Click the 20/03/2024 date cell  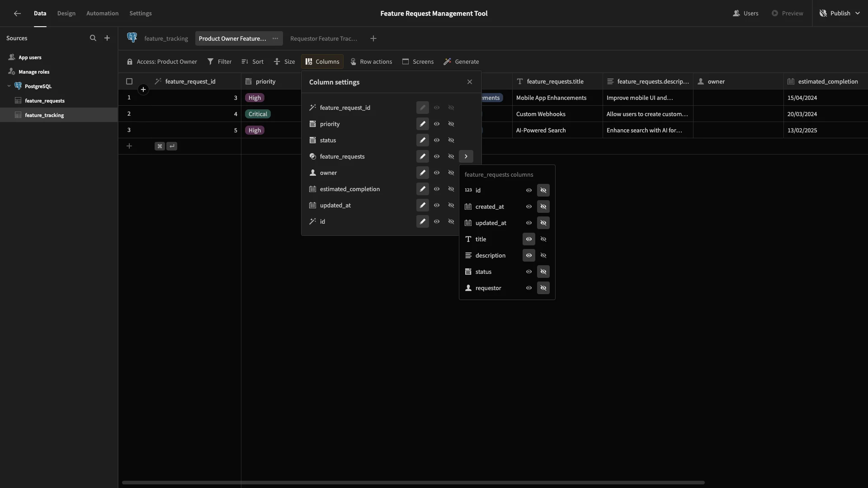(826, 114)
